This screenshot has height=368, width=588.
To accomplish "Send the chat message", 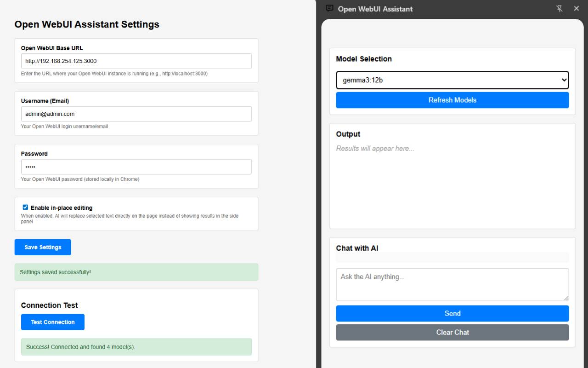I will (452, 313).
